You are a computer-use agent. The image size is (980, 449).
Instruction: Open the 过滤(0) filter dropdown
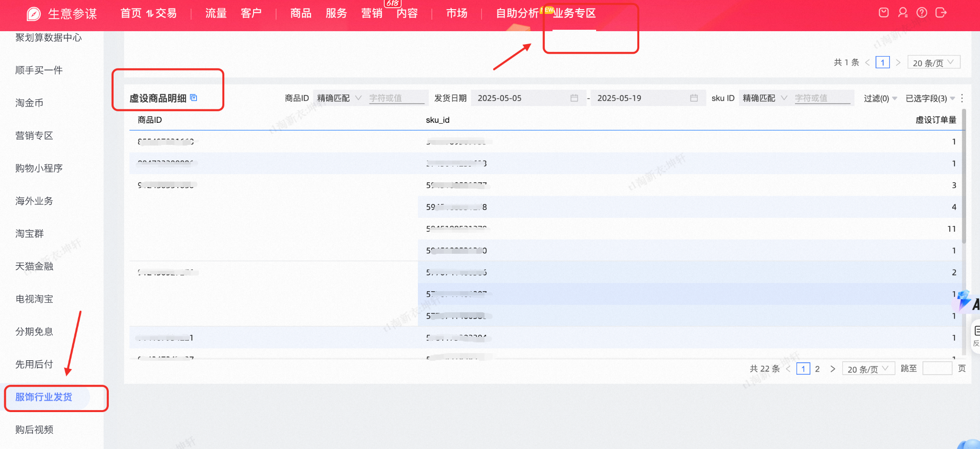tap(880, 98)
